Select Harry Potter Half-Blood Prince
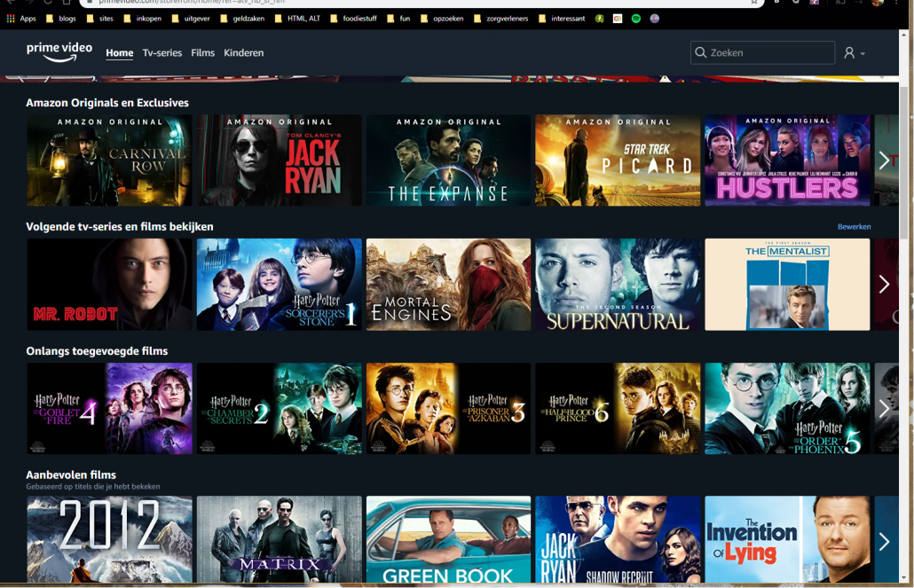Screen dimensions: 914x588 coord(618,409)
